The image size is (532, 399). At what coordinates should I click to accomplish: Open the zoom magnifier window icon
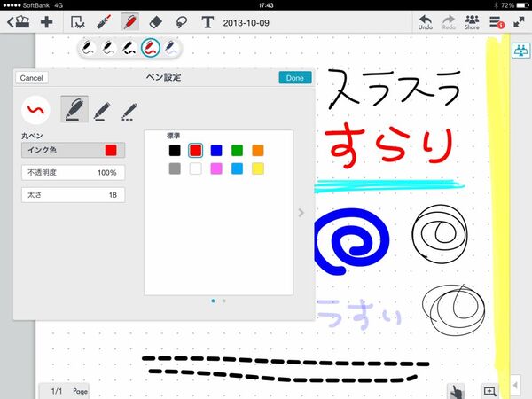[489, 391]
